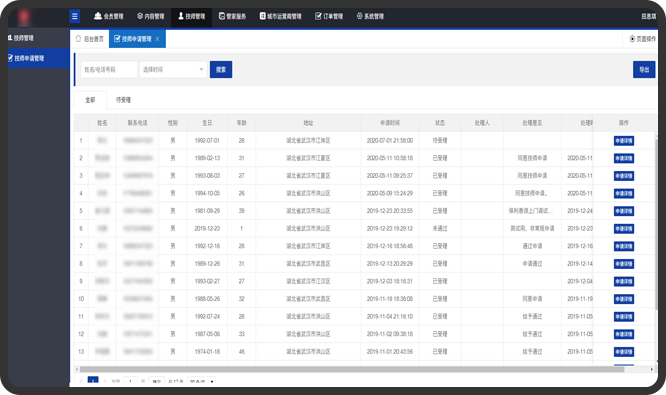Open the 页面操作 dropdown
Image resolution: width=666 pixels, height=395 pixels.
642,39
